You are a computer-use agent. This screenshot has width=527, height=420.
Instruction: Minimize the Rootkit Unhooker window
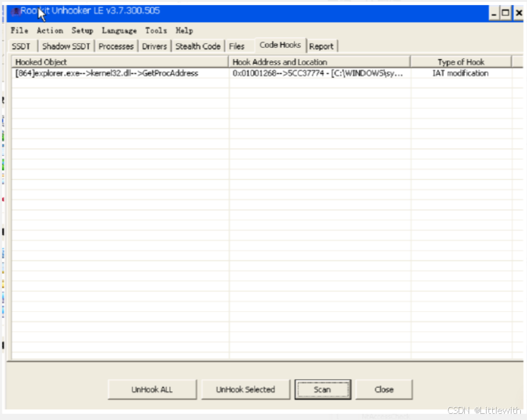click(x=494, y=13)
